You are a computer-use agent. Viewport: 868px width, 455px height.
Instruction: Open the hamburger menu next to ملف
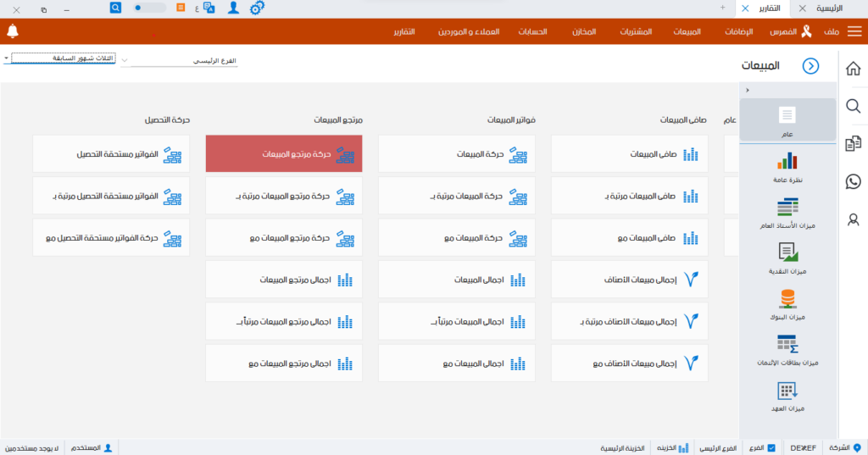[854, 31]
